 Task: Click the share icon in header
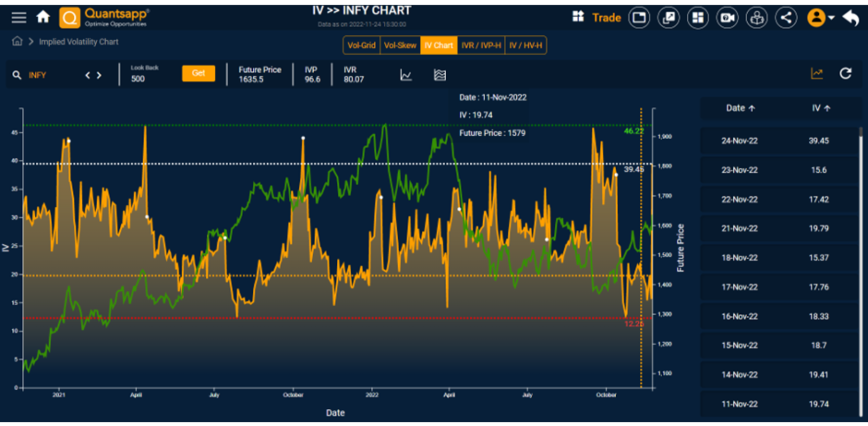point(786,18)
